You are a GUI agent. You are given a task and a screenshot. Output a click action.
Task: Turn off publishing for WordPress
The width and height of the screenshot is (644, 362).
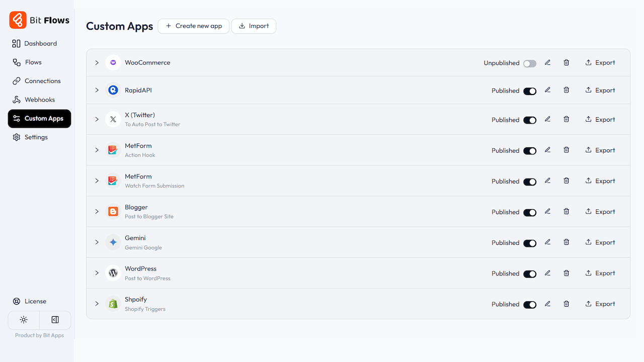click(530, 274)
